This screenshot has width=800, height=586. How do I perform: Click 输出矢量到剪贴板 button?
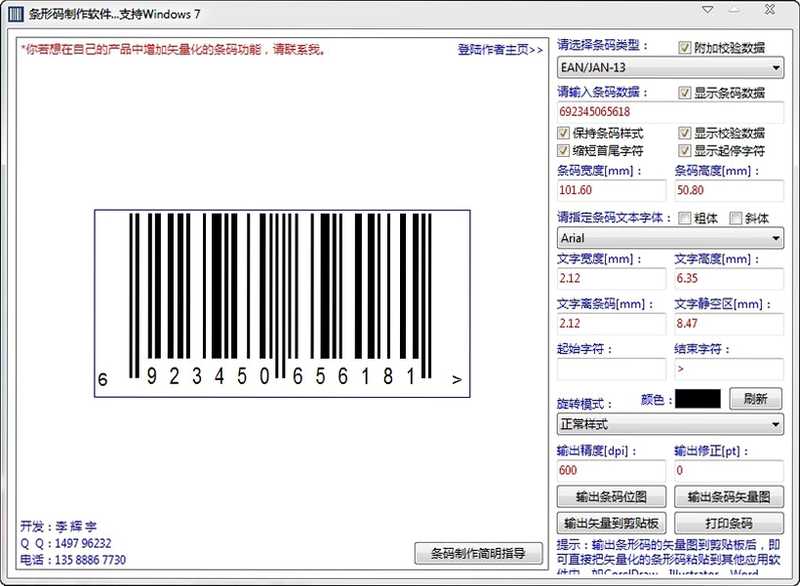coord(611,523)
